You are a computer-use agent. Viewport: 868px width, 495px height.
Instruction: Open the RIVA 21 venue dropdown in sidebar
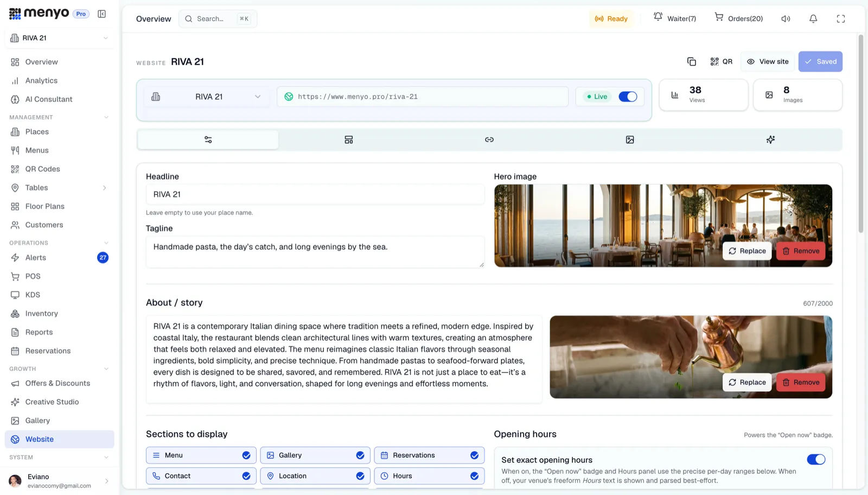[x=60, y=38]
